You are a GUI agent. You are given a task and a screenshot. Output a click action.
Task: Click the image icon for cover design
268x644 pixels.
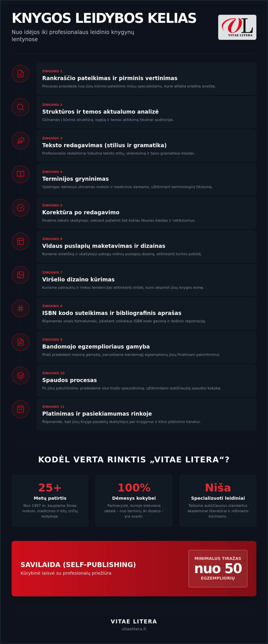pyautogui.click(x=21, y=275)
